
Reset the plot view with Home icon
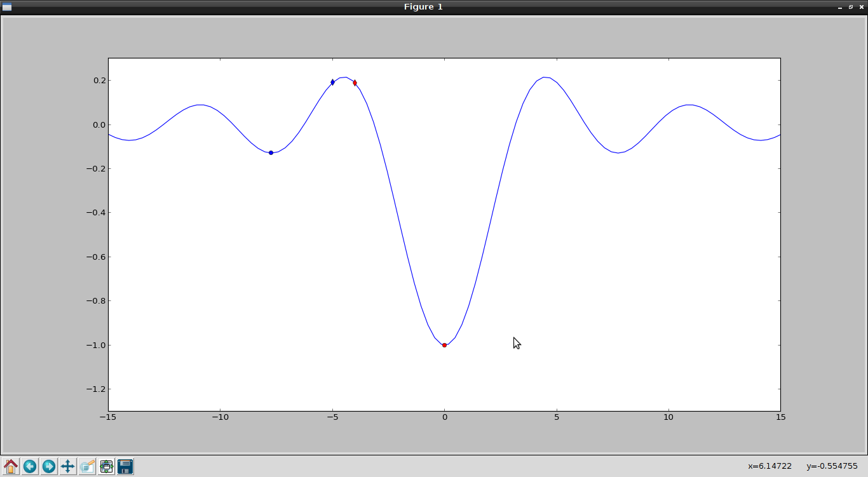tap(11, 467)
